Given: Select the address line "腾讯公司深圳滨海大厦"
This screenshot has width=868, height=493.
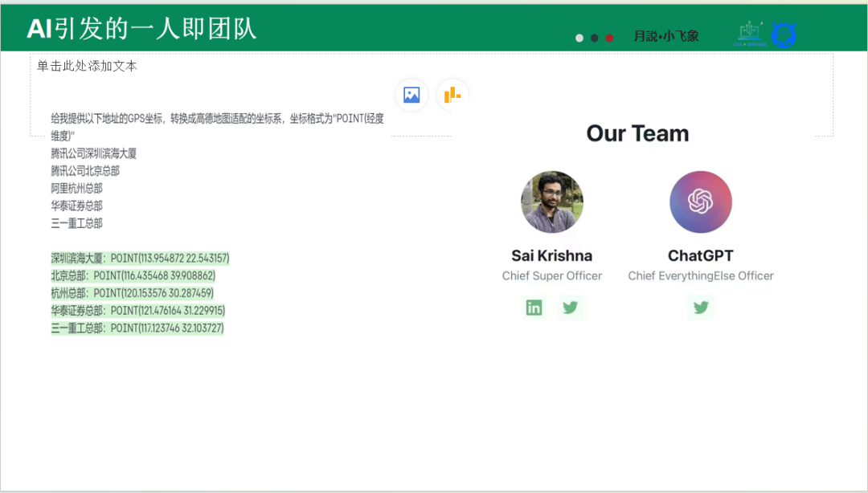Looking at the screenshot, I should (93, 153).
